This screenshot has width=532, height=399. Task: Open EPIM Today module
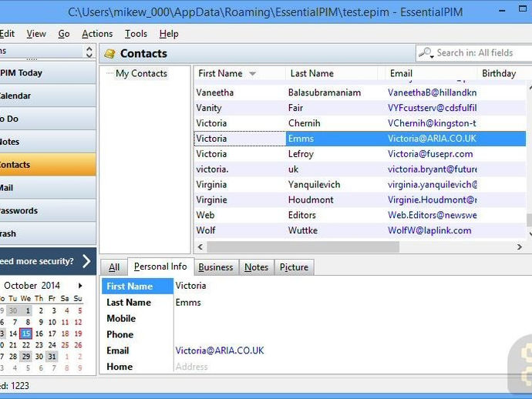(48, 73)
